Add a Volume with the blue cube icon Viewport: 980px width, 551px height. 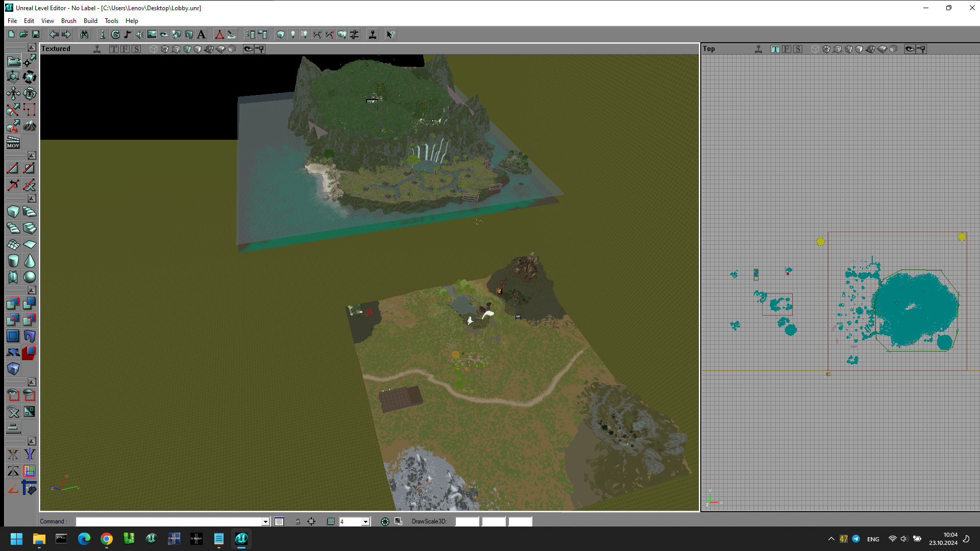click(x=13, y=369)
